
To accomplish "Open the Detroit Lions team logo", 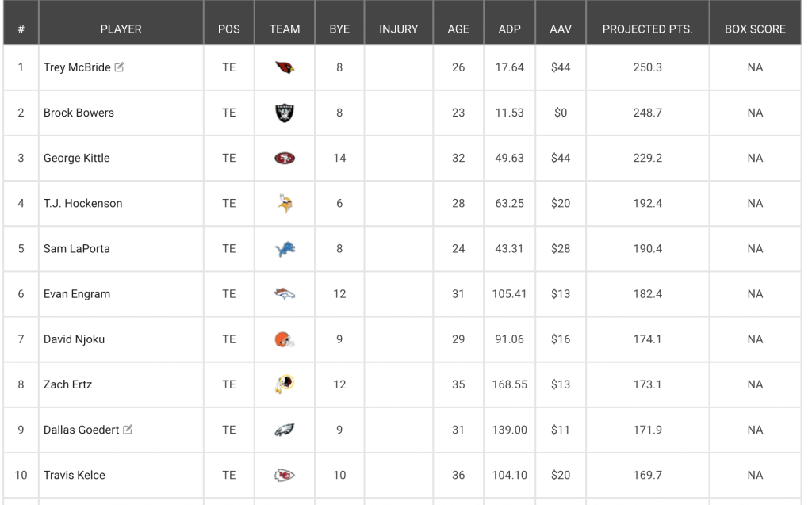I will coord(285,249).
